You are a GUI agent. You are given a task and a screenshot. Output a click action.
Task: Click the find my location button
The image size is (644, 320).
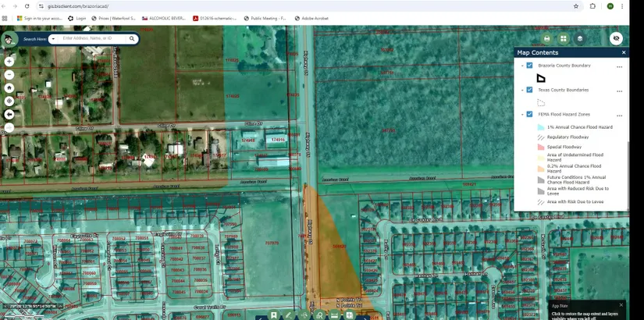(x=9, y=101)
